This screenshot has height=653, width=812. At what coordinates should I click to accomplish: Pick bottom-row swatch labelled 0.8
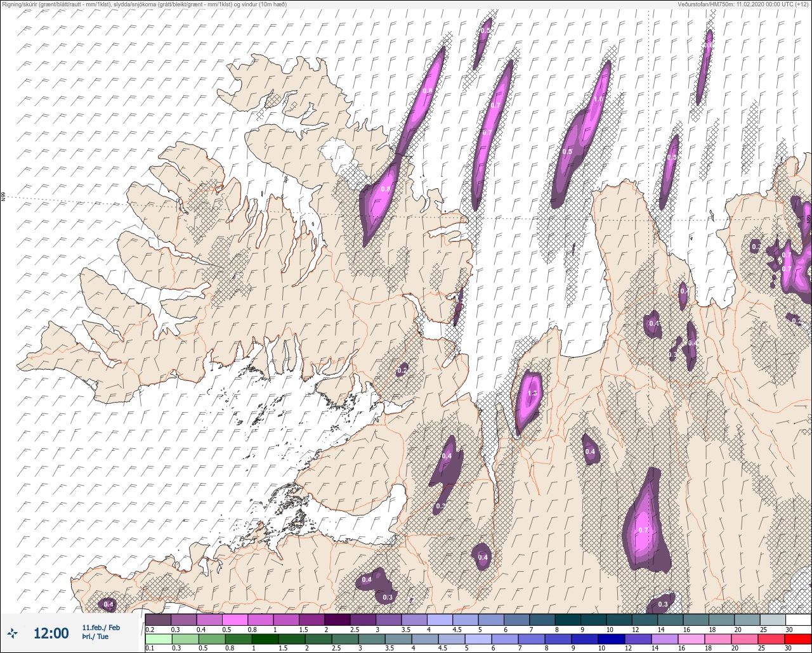point(238,639)
